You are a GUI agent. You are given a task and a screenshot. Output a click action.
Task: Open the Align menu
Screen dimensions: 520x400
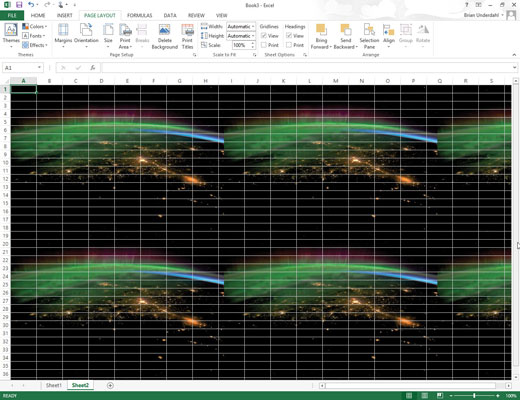coord(389,36)
